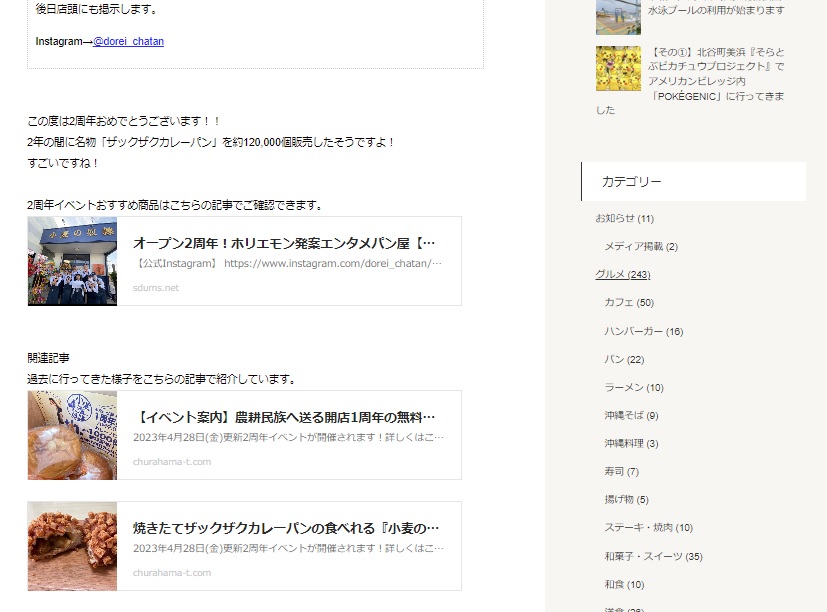The width and height of the screenshot is (827, 612).
Task: Open the 水泳プールの利用が始まります sidebar post
Action: [716, 10]
